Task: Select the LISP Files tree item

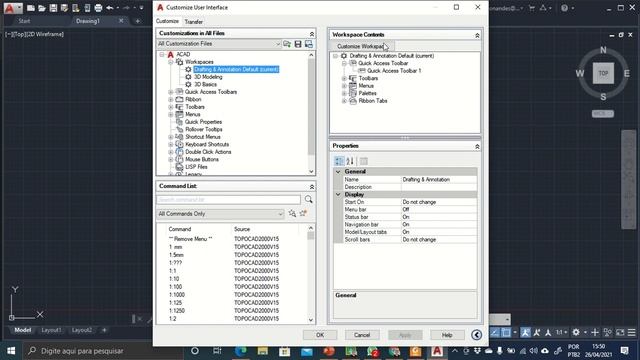Action: (196, 167)
